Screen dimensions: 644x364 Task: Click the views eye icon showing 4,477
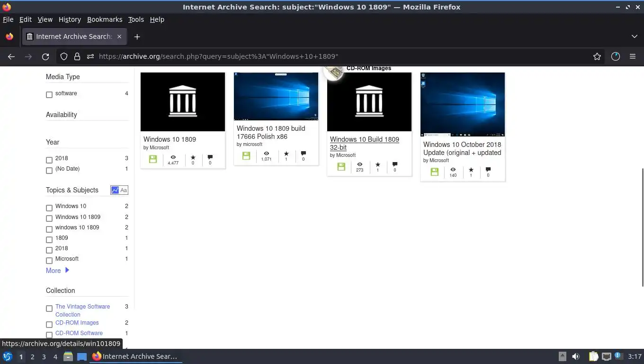tap(173, 157)
